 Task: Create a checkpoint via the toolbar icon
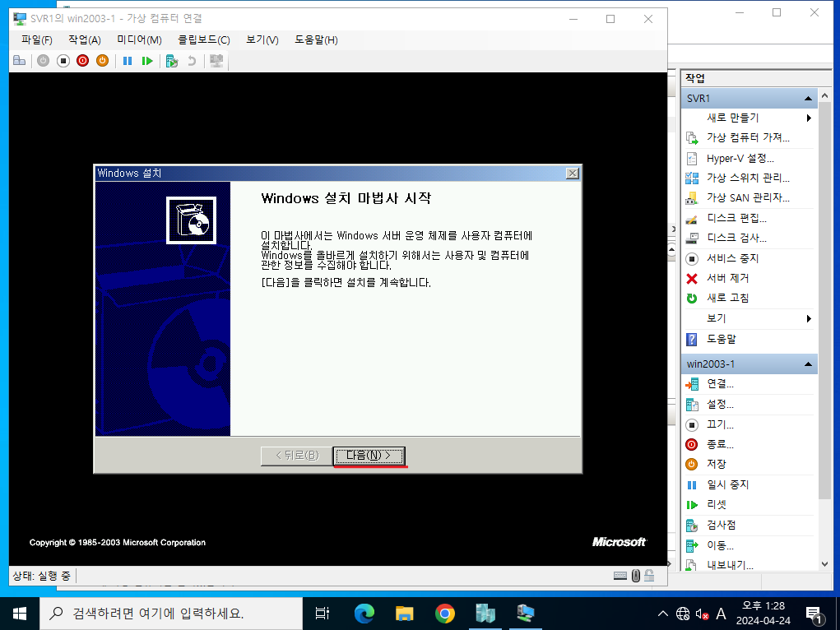click(172, 61)
